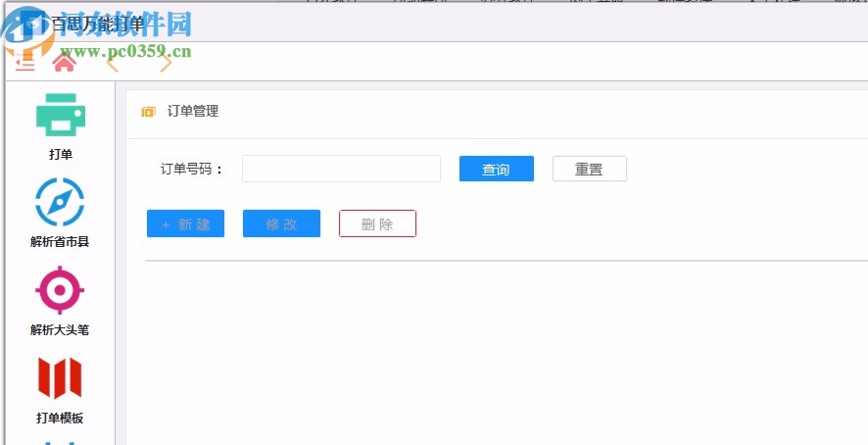Open the 打单 printer icon

tap(61, 115)
